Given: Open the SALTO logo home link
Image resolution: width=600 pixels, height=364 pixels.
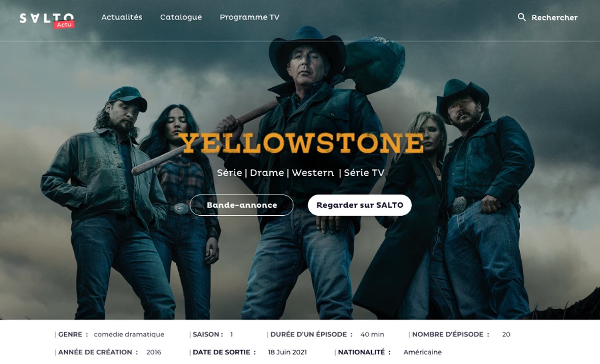Looking at the screenshot, I should [47, 18].
